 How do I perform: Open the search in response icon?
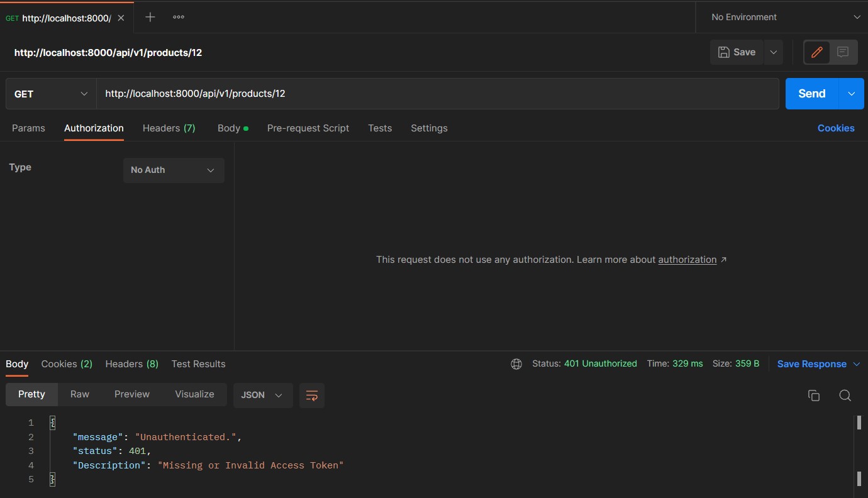[845, 395]
